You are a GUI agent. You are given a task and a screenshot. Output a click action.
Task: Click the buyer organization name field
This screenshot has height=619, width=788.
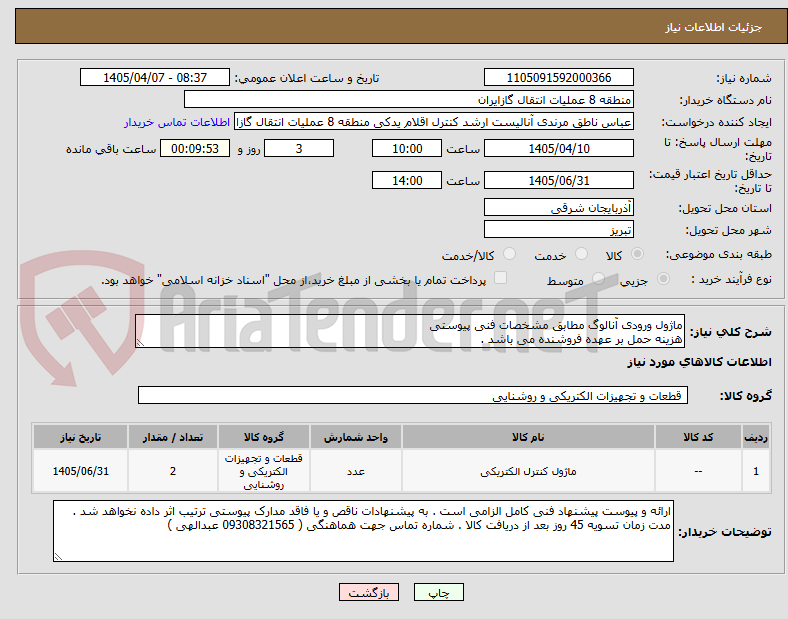408,99
